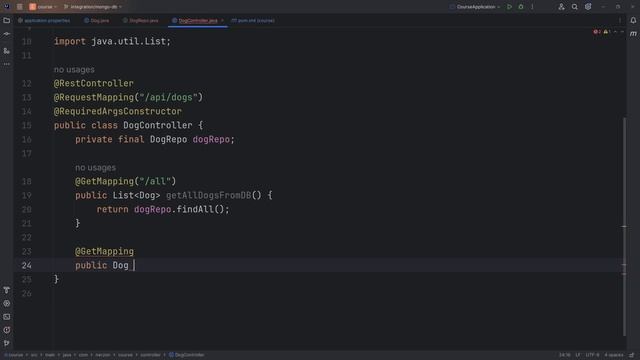Image resolution: width=640 pixels, height=360 pixels.
Task: Open the line separator LF selector
Action: [578, 355]
